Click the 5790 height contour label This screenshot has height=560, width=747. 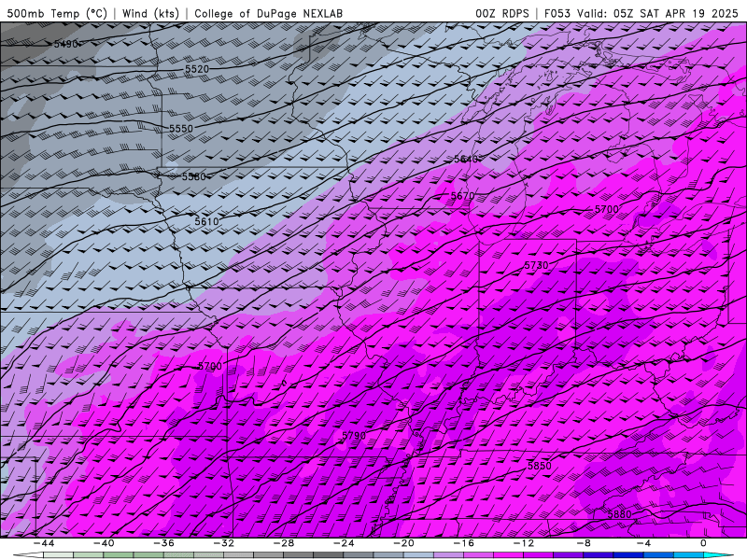click(354, 436)
